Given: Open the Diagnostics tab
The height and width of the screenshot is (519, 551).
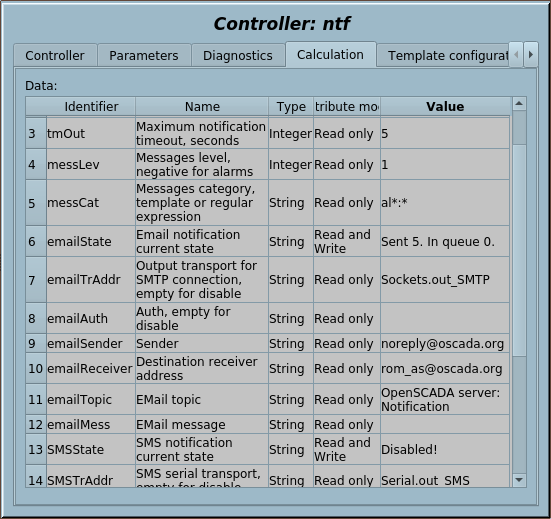Looking at the screenshot, I should pos(238,56).
